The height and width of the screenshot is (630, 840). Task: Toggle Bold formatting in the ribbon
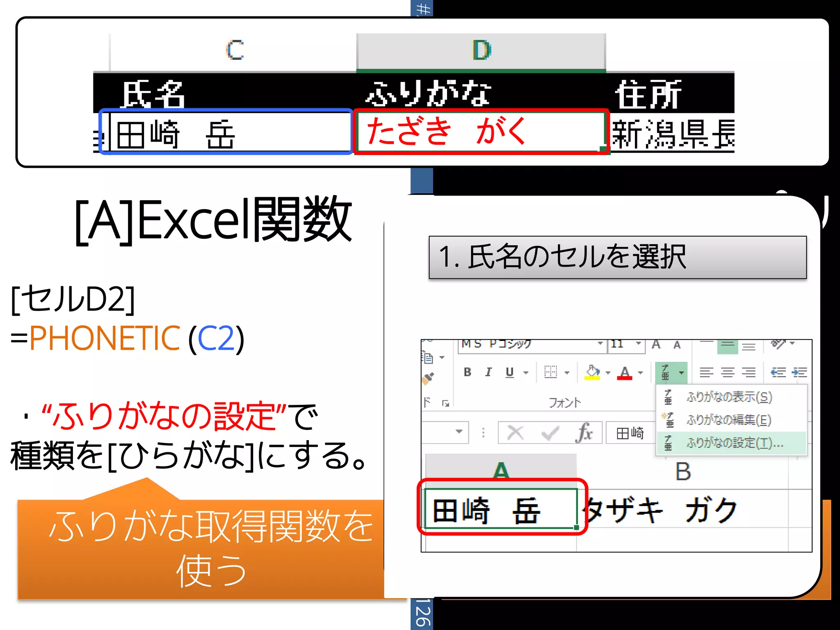click(467, 372)
